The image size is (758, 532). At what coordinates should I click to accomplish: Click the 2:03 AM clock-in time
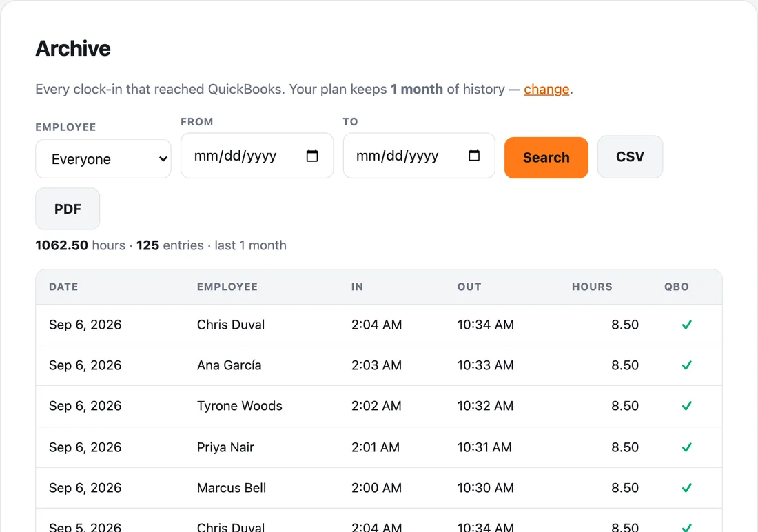click(376, 365)
